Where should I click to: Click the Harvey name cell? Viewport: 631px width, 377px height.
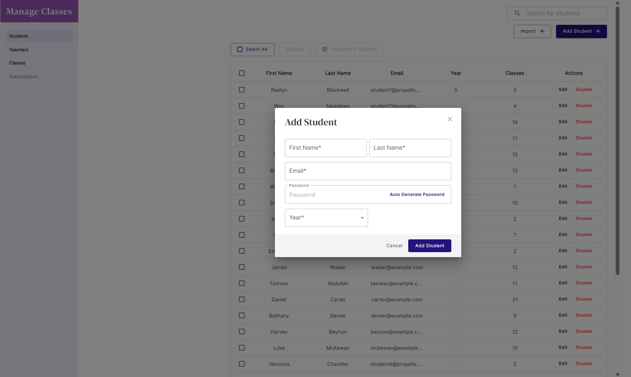coord(279,332)
